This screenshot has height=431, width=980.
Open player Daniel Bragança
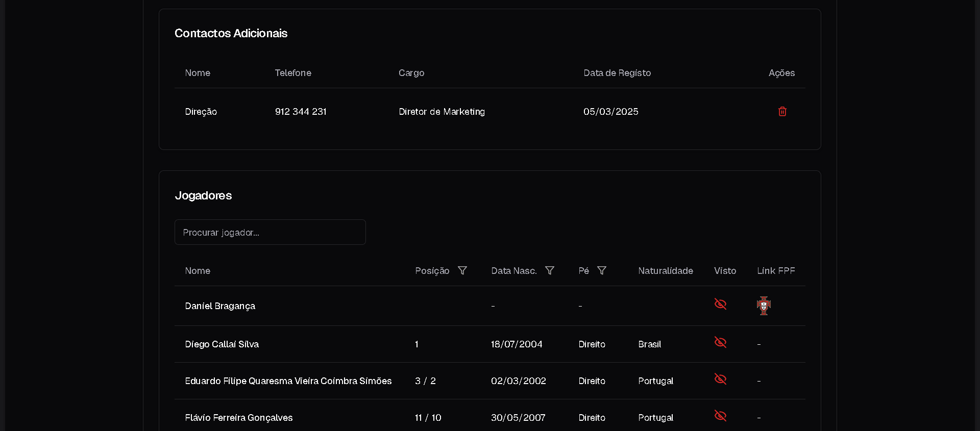point(220,306)
